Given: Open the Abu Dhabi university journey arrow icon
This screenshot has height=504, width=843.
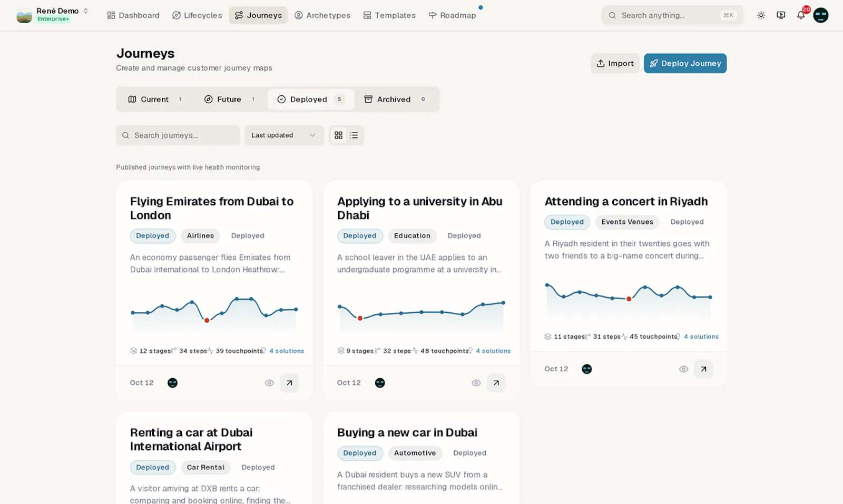Looking at the screenshot, I should (496, 383).
